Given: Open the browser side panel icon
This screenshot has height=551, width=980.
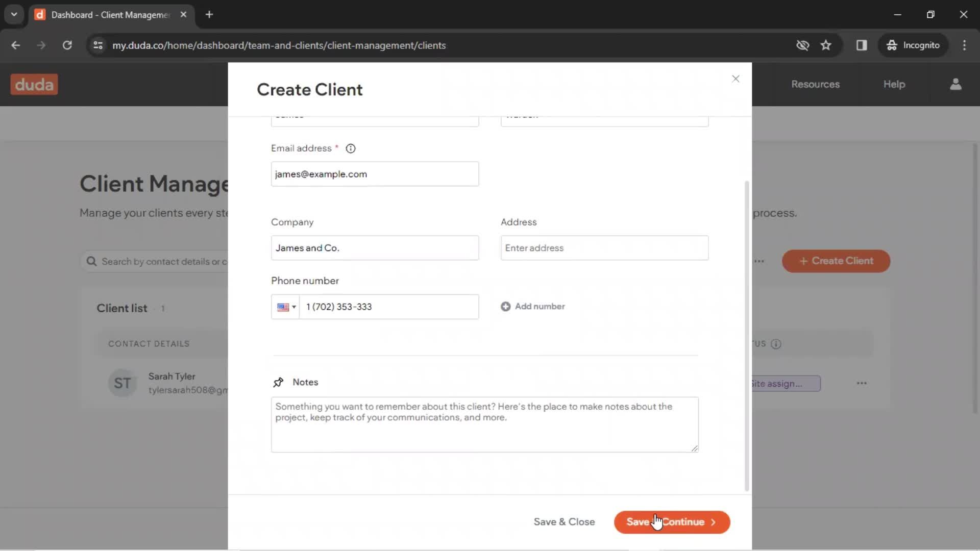Looking at the screenshot, I should 862,45.
